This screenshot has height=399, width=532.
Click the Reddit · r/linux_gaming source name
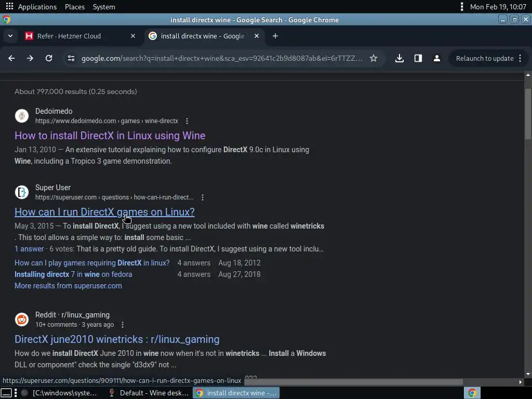pyautogui.click(x=72, y=315)
